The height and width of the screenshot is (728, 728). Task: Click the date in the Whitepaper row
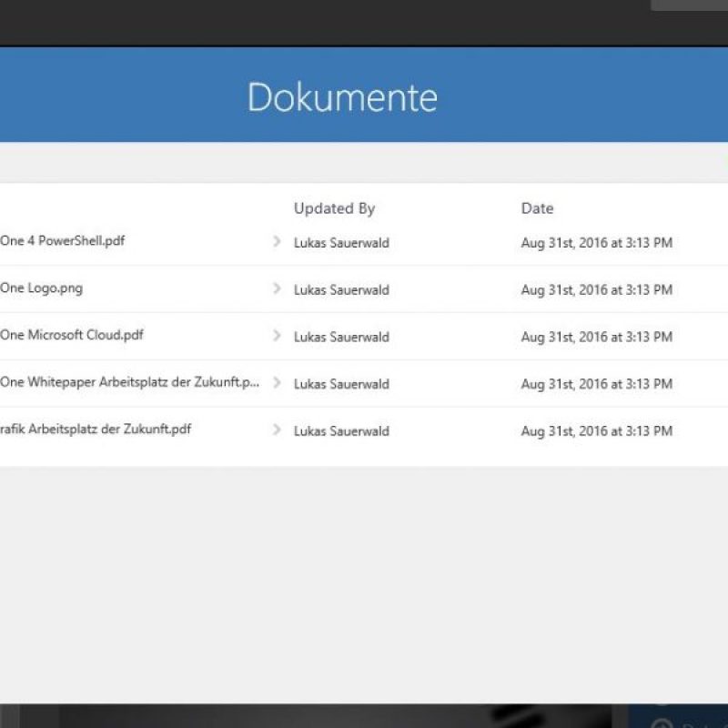[596, 384]
